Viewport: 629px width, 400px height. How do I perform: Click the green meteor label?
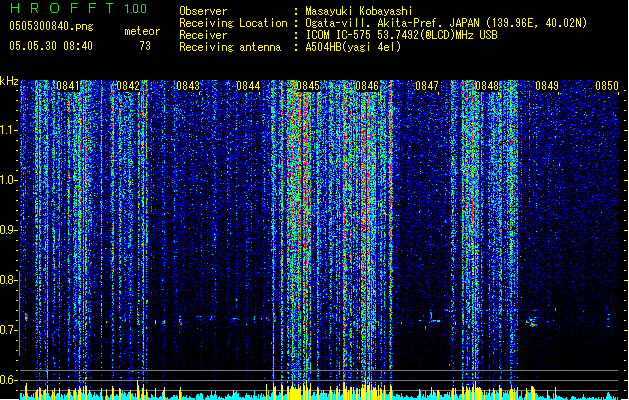pos(142,31)
